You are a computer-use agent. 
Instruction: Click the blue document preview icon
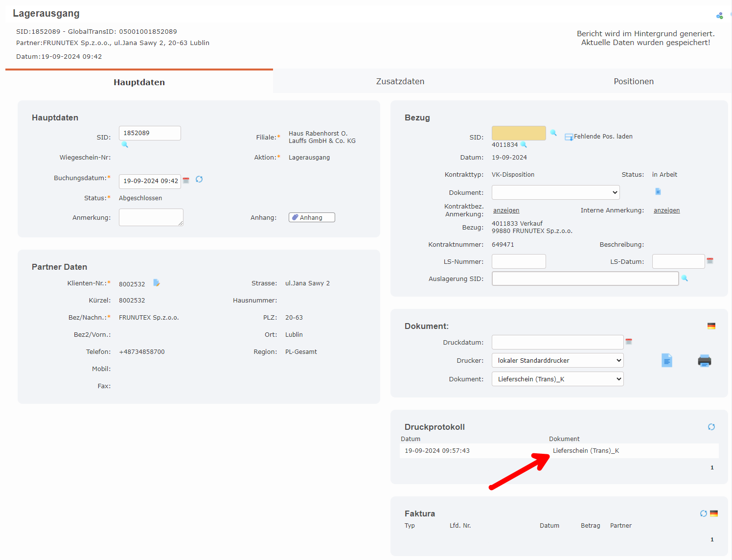[x=666, y=361]
